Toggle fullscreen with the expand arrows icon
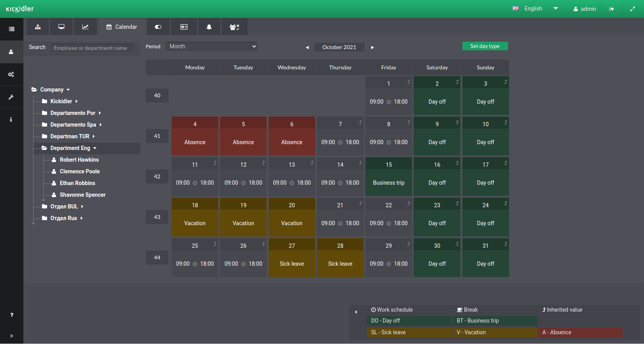Viewport: 644px width, 344px height. pos(632,9)
